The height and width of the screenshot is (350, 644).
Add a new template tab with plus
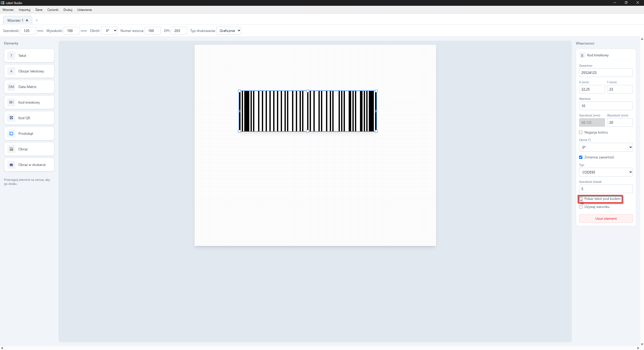click(37, 20)
